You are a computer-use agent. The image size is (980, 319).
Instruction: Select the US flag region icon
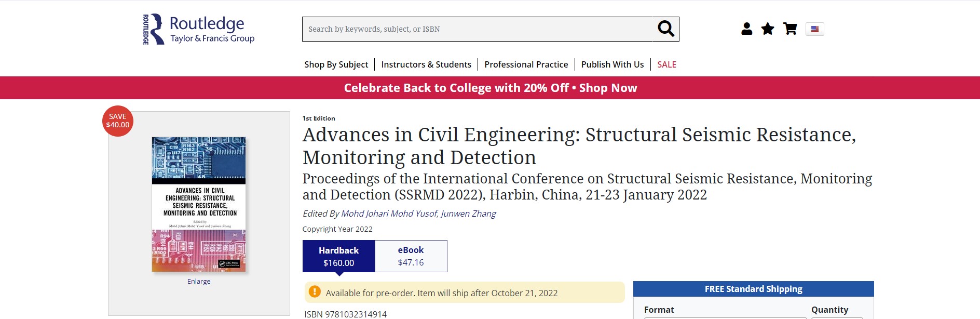[x=815, y=29]
